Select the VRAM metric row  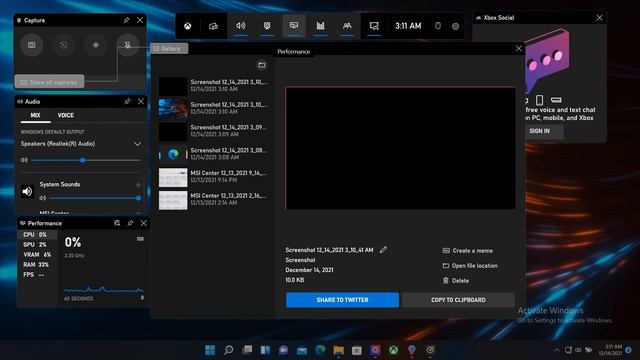tap(38, 255)
